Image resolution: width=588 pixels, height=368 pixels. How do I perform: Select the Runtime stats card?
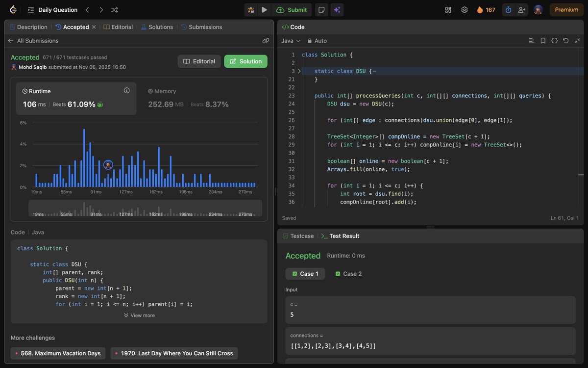point(76,99)
